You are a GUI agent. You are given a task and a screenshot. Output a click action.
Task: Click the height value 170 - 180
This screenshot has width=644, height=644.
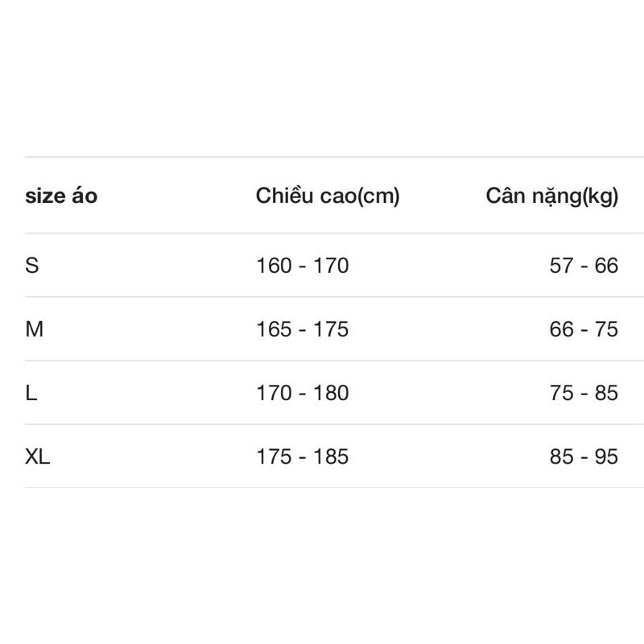point(302,393)
